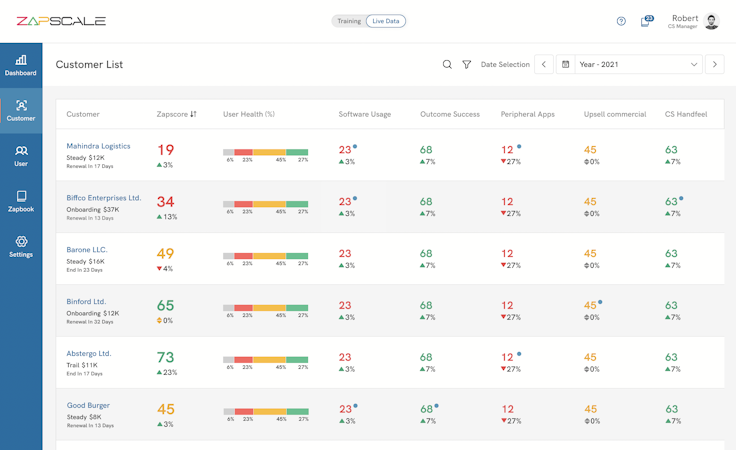The width and height of the screenshot is (736, 450).
Task: Click Mahindra Logistics Zapscore 19
Action: coord(166,150)
